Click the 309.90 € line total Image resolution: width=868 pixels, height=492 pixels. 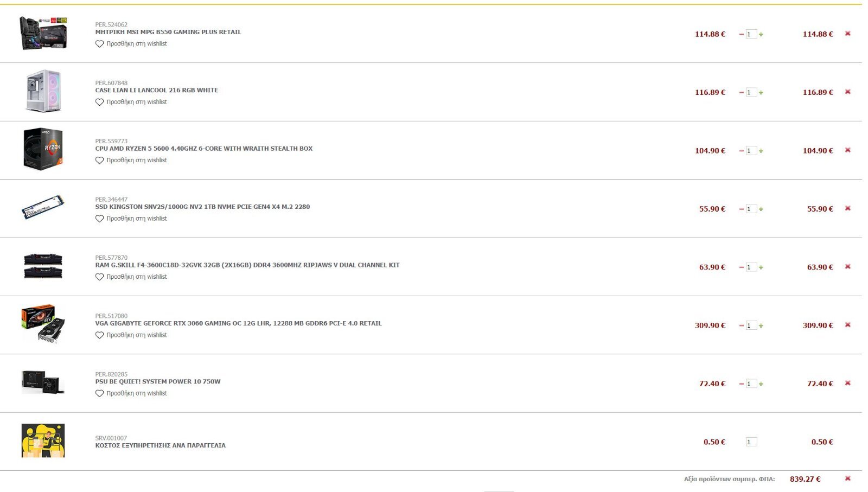tap(818, 325)
